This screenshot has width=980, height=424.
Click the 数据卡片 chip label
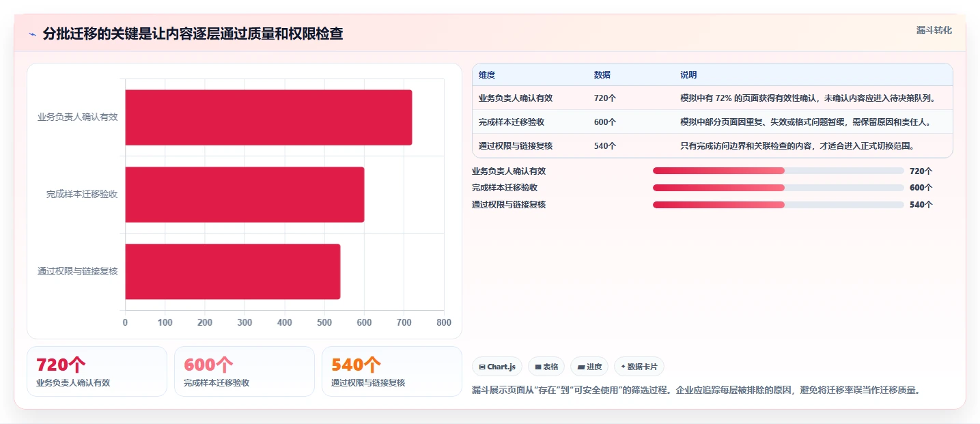[x=642, y=367]
